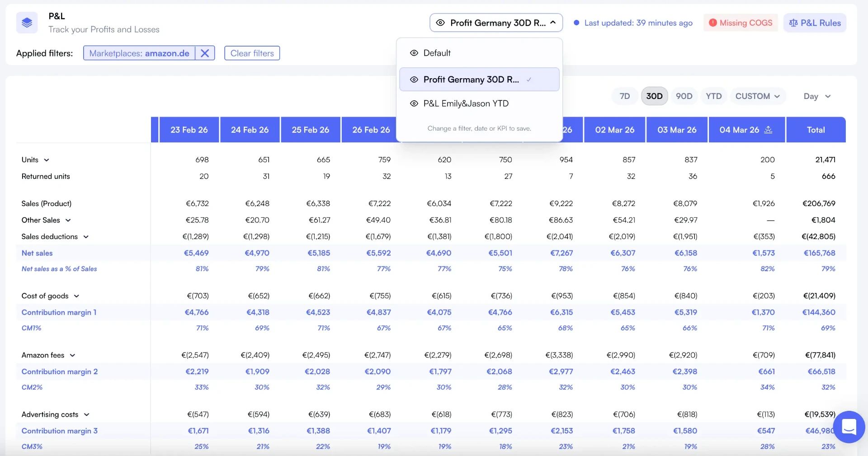
Task: Click eye icon beside P&L Emily&Jason YTD
Action: pos(414,103)
